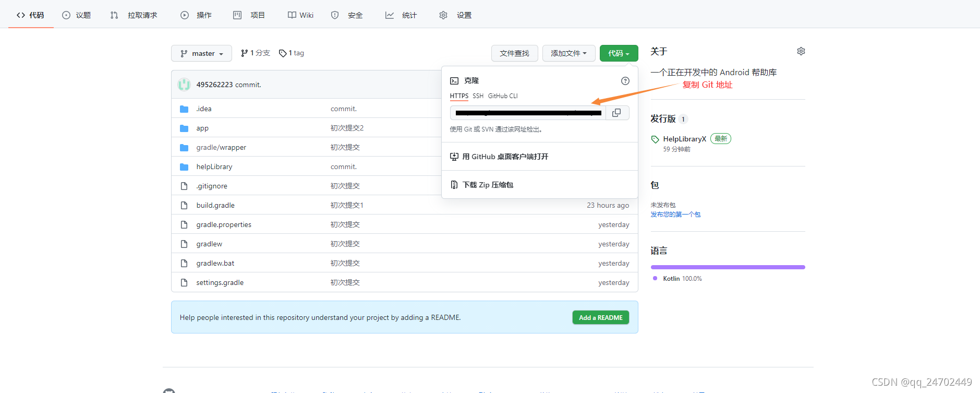Click the app folder icon

(x=184, y=128)
